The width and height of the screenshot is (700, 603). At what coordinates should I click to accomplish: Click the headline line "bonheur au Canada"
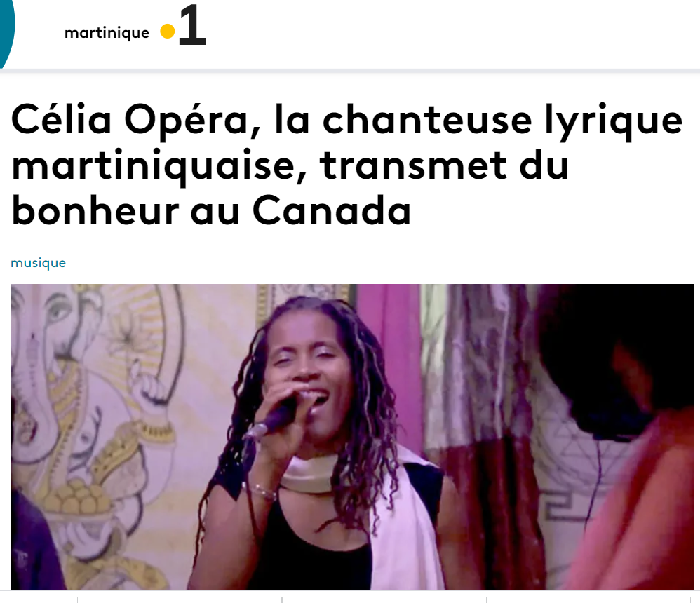tap(210, 210)
